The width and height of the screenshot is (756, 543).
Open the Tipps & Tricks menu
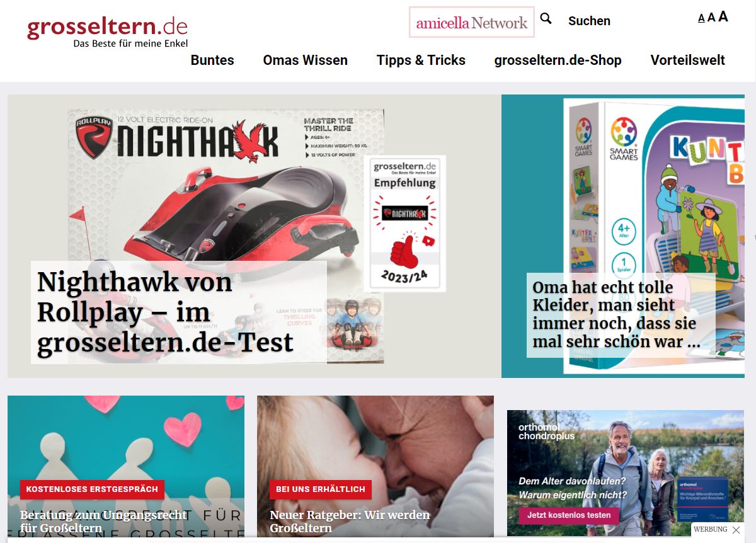point(421,60)
